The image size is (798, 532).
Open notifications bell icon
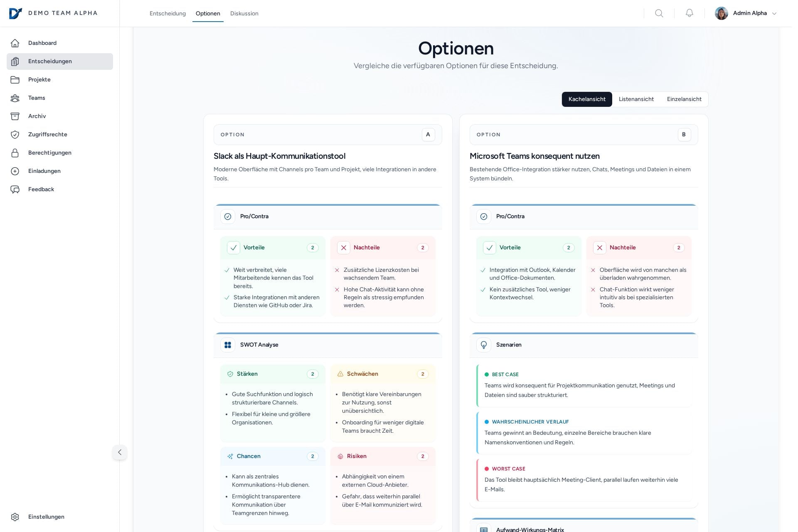(x=689, y=13)
